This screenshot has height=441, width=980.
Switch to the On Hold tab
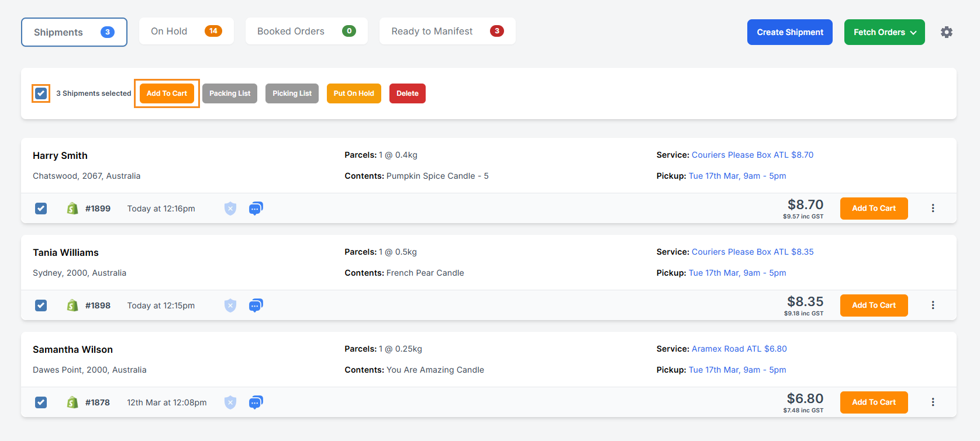(186, 32)
